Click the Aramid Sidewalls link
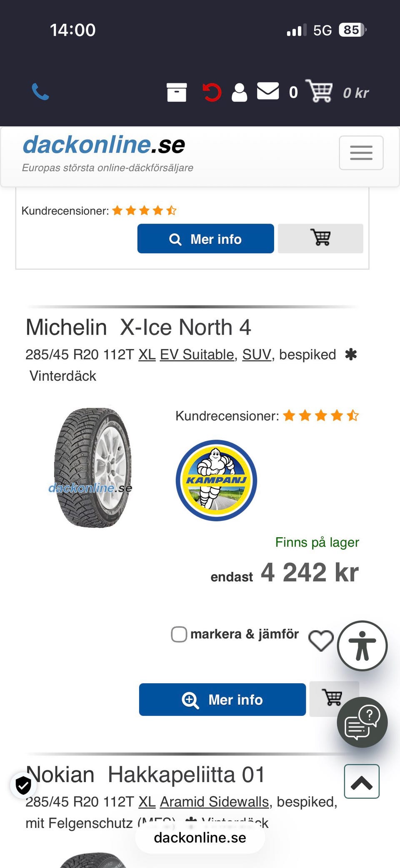The image size is (400, 868). pyautogui.click(x=214, y=802)
